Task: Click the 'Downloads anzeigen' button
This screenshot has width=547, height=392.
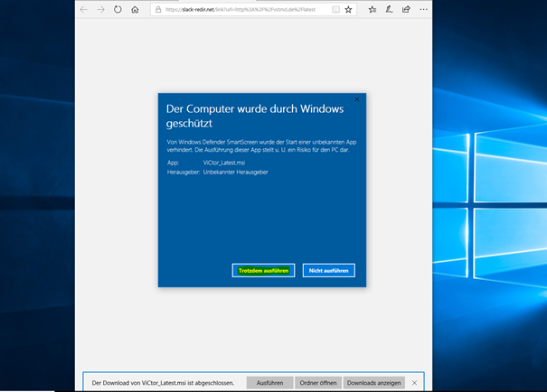Action: click(375, 383)
